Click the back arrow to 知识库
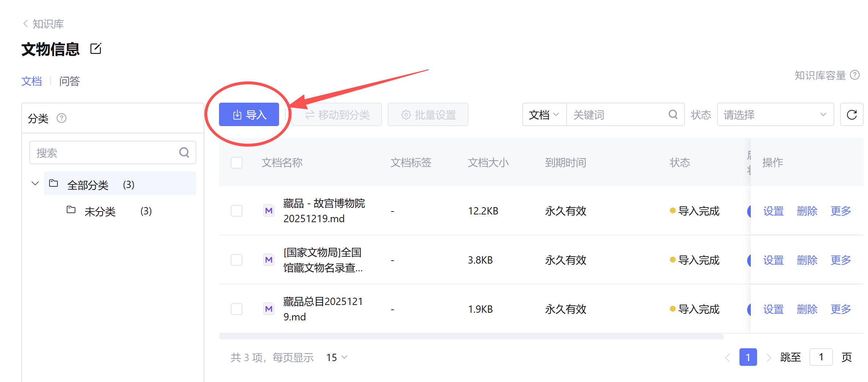The image size is (868, 382). [25, 24]
